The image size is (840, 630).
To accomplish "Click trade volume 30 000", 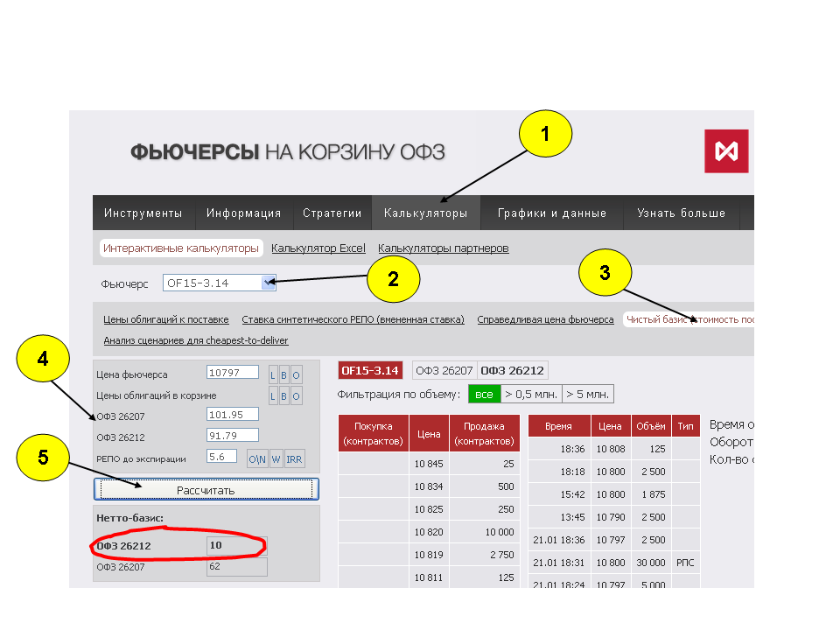I will click(651, 563).
